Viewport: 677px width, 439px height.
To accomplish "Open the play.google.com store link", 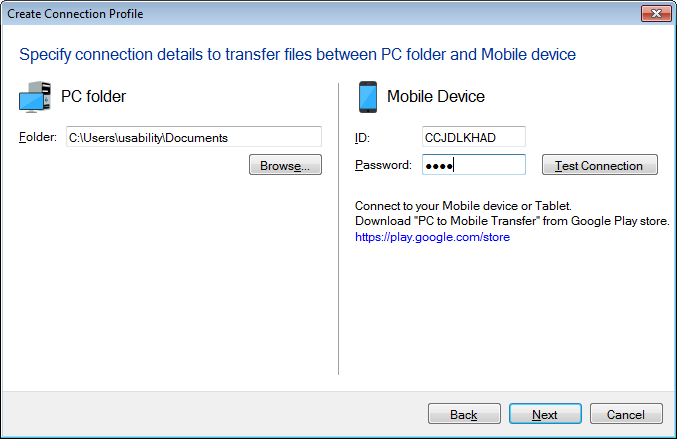I will [x=432, y=238].
